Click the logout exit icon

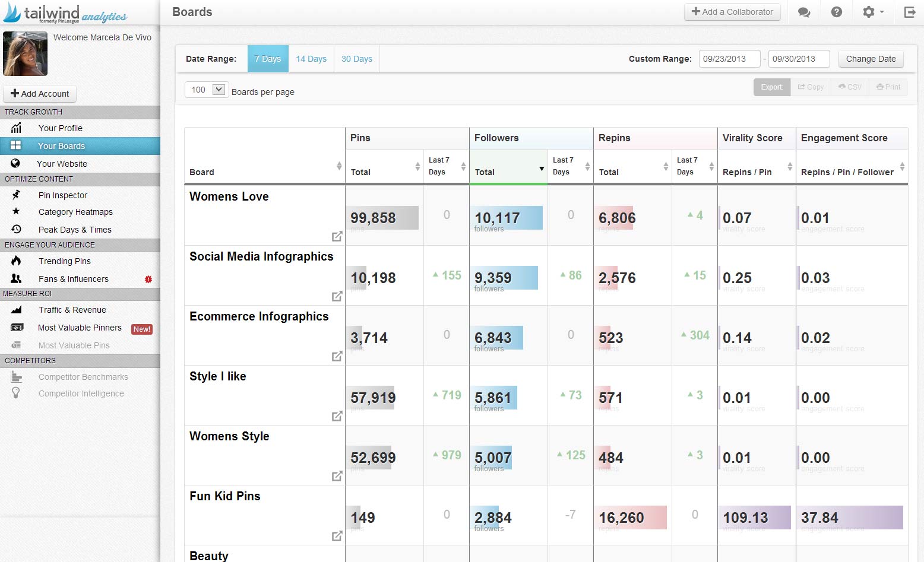[x=910, y=12]
